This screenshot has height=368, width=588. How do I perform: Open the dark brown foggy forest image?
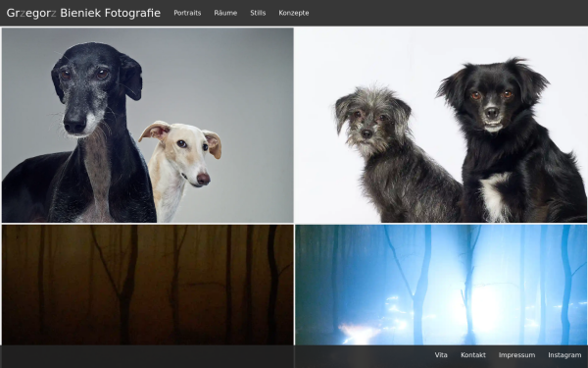(x=148, y=285)
